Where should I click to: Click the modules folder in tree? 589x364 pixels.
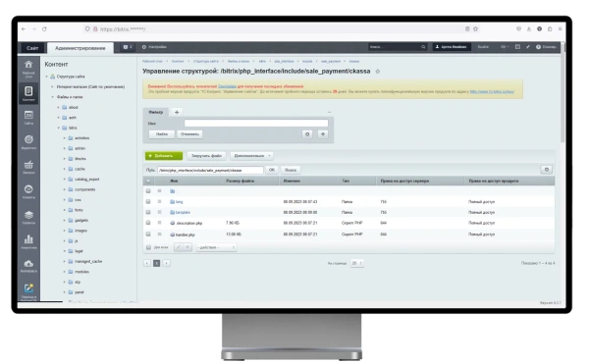81,272
